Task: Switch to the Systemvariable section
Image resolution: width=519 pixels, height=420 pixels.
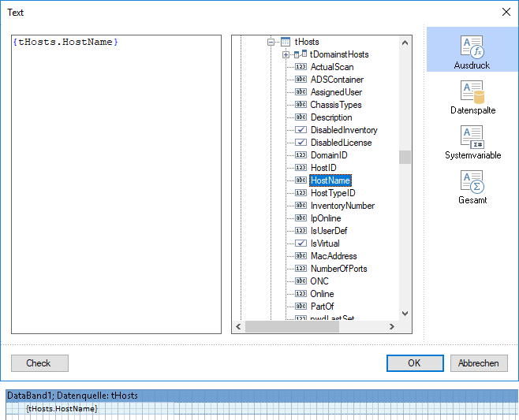Action: click(x=472, y=143)
